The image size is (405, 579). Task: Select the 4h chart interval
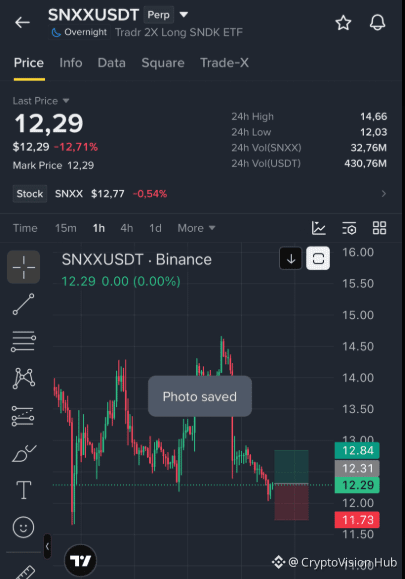click(x=127, y=228)
